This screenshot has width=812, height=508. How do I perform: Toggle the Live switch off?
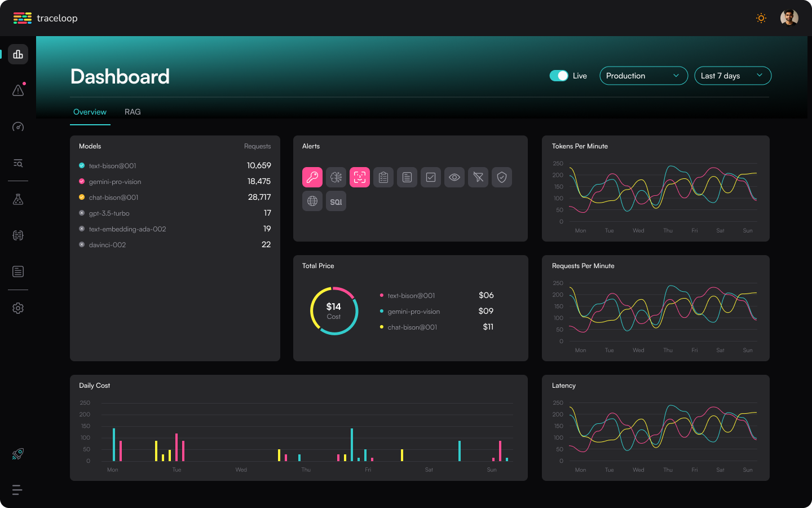(x=559, y=76)
